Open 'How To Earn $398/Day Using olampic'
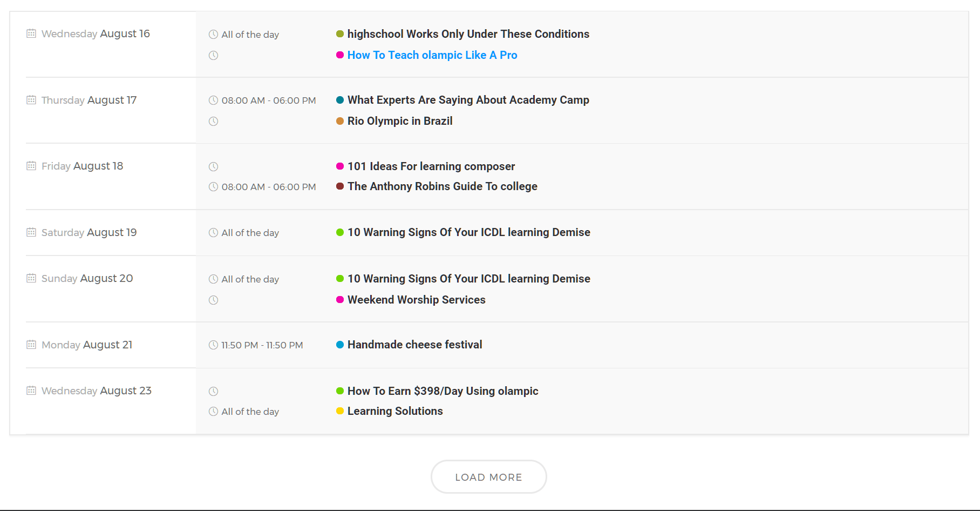 tap(443, 391)
